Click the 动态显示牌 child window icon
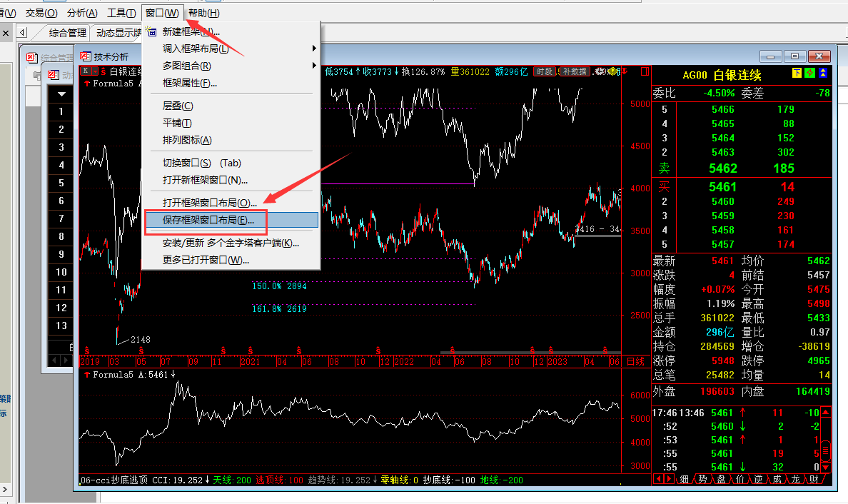Screen dimensions: 848x504 click(53, 75)
